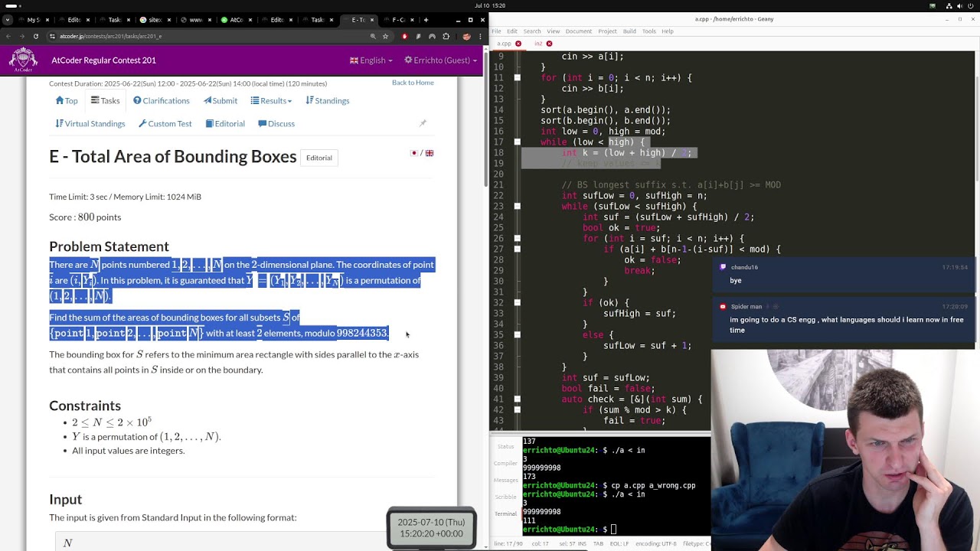
Task: Bookmark this page with the star icon
Action: point(385,36)
